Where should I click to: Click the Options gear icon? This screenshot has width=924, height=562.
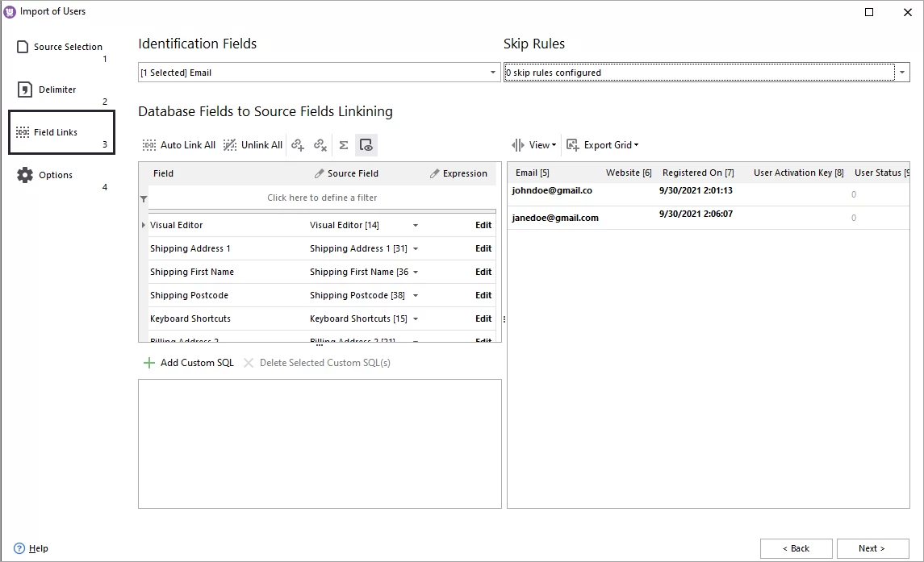(25, 174)
